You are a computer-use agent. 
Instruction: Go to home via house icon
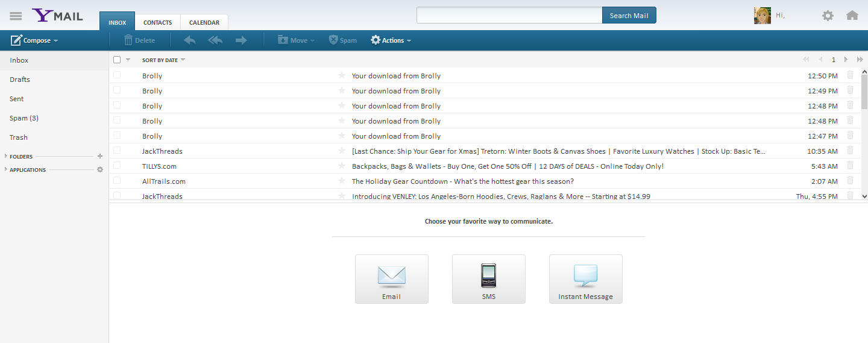[x=852, y=16]
